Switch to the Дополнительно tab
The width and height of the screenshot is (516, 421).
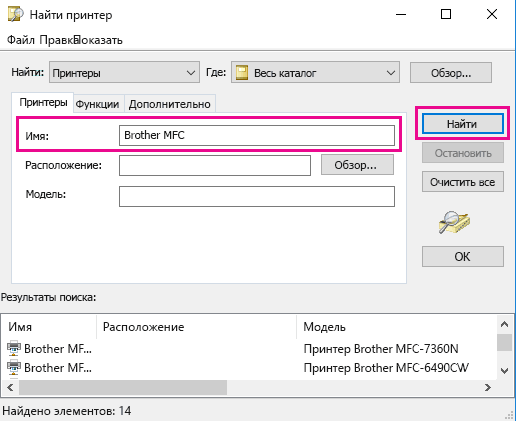[x=170, y=104]
